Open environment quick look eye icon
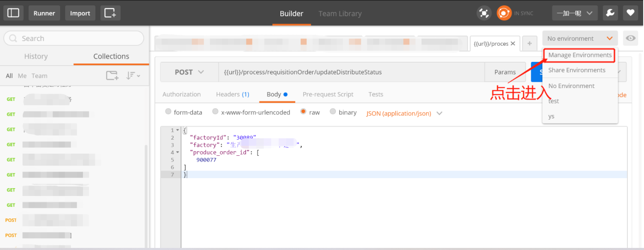The height and width of the screenshot is (250, 644). pyautogui.click(x=630, y=38)
